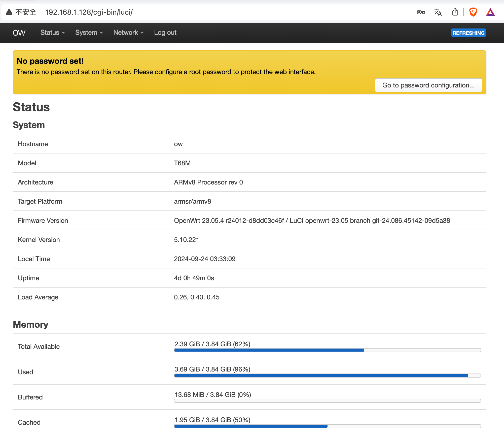Click the Cached memory progress bar
Viewport: 504px width, 433px height.
pos(327,426)
